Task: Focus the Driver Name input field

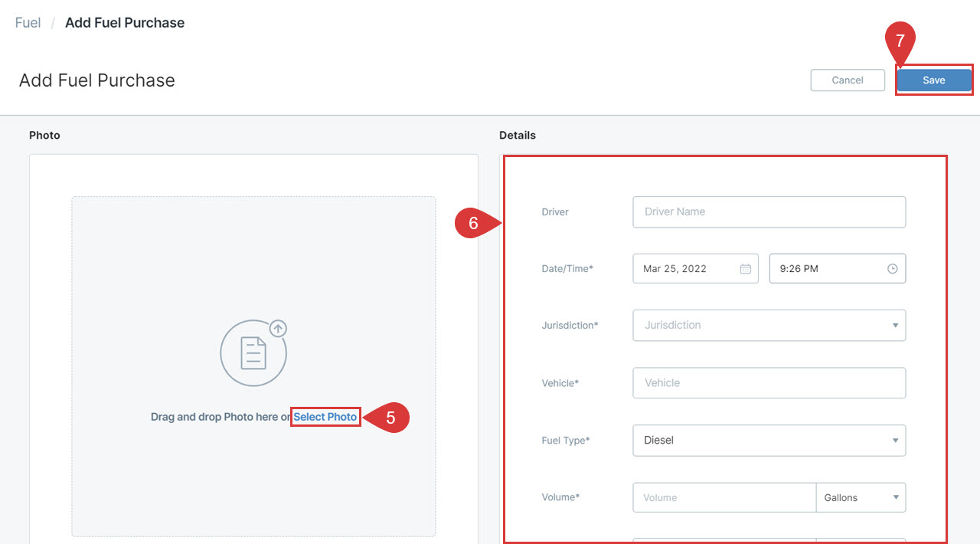Action: pyautogui.click(x=769, y=212)
